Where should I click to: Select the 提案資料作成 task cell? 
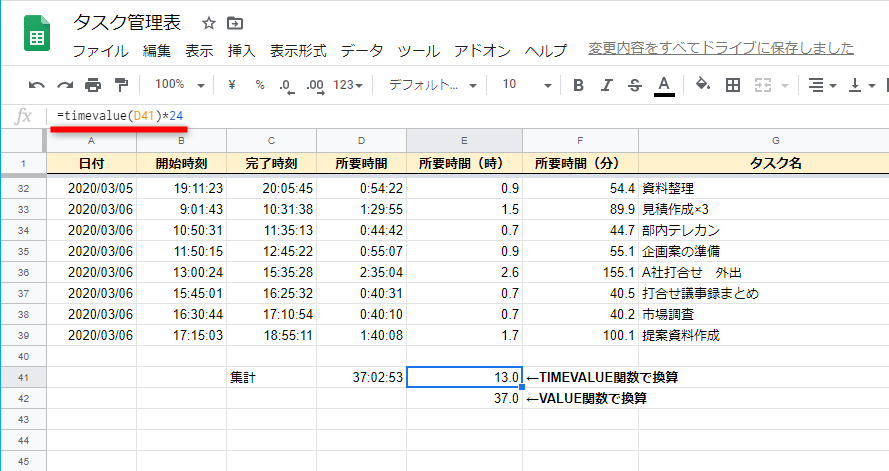[764, 336]
